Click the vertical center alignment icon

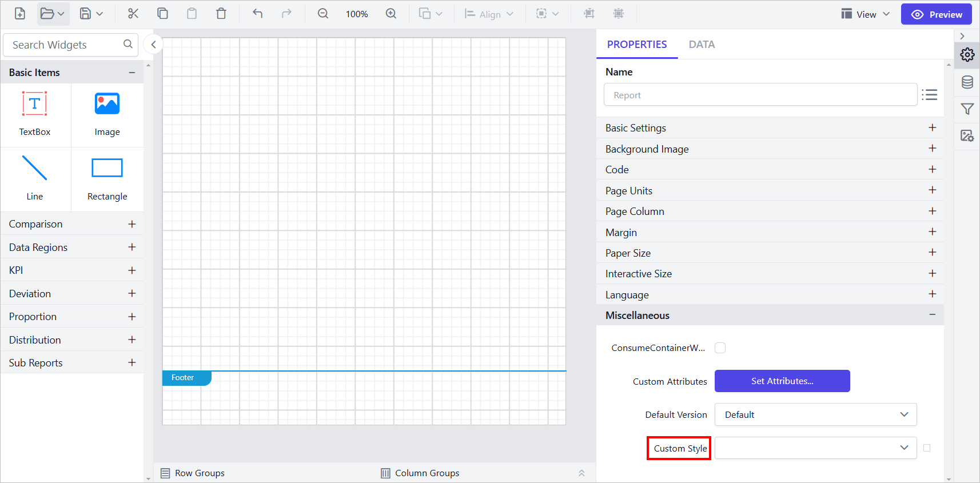(618, 14)
